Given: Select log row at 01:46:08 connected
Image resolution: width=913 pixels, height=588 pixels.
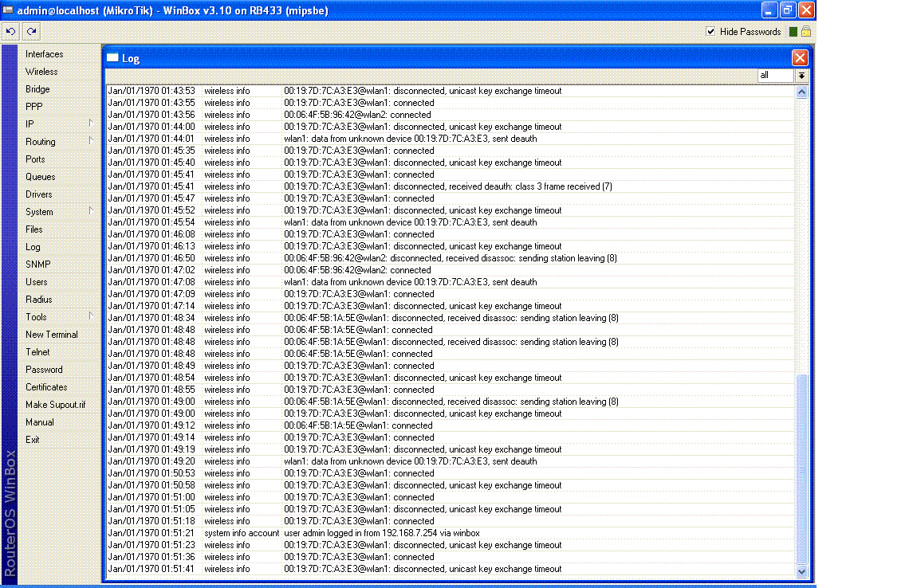Looking at the screenshot, I should 451,233.
